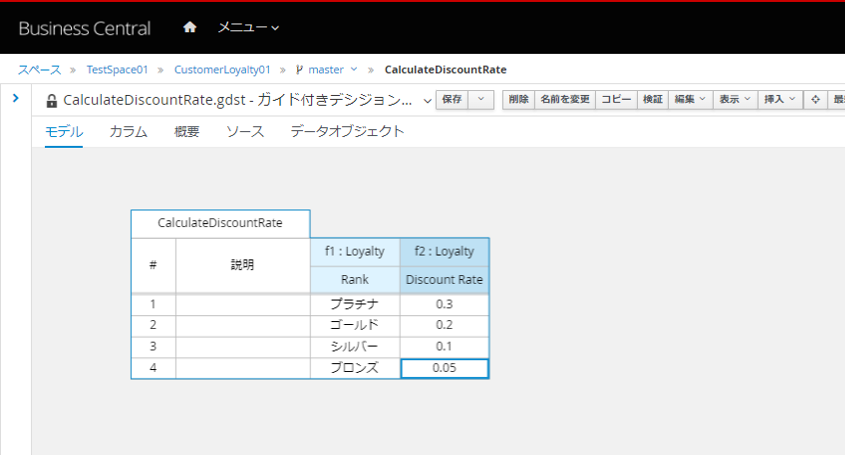
Task: Expand the file title chevron dropdown
Action: pyautogui.click(x=427, y=101)
